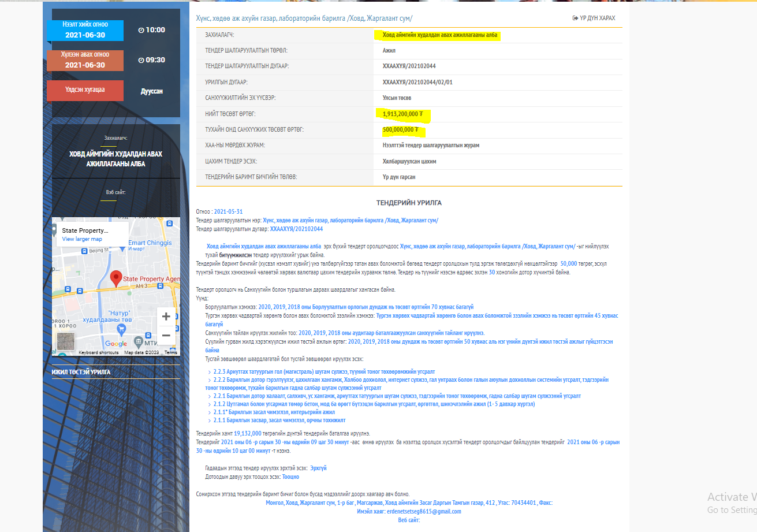Click the ҮР ДҮН ХАРАХ results link
Image resolution: width=757 pixels, height=532 pixels.
pos(594,18)
